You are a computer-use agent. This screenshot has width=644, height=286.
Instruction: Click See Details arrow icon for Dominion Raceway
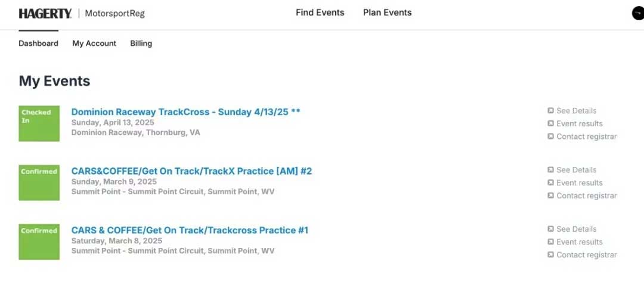pos(551,111)
